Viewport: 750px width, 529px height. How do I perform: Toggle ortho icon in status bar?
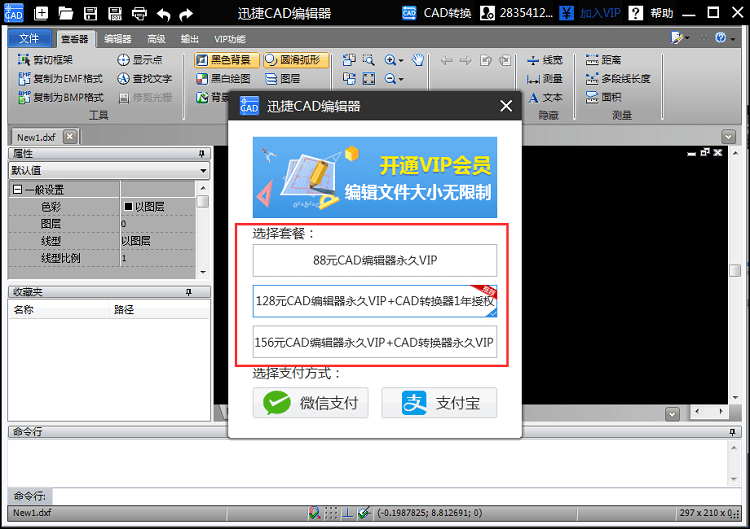point(347,513)
